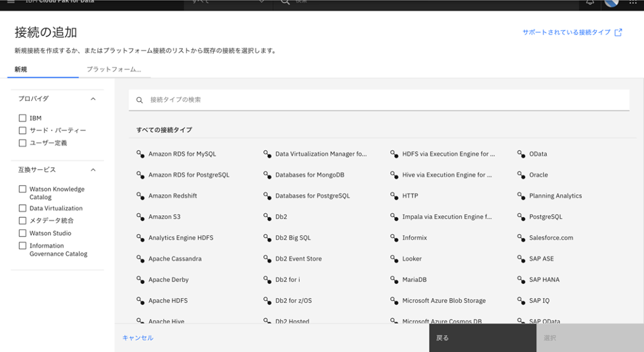The height and width of the screenshot is (352, 644).
Task: Check the Watson Studio checkbox
Action: [22, 233]
